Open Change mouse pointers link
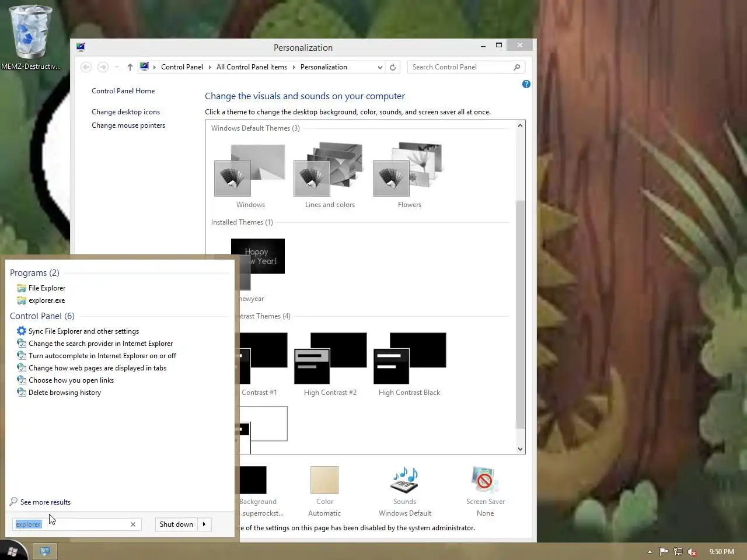 point(128,125)
